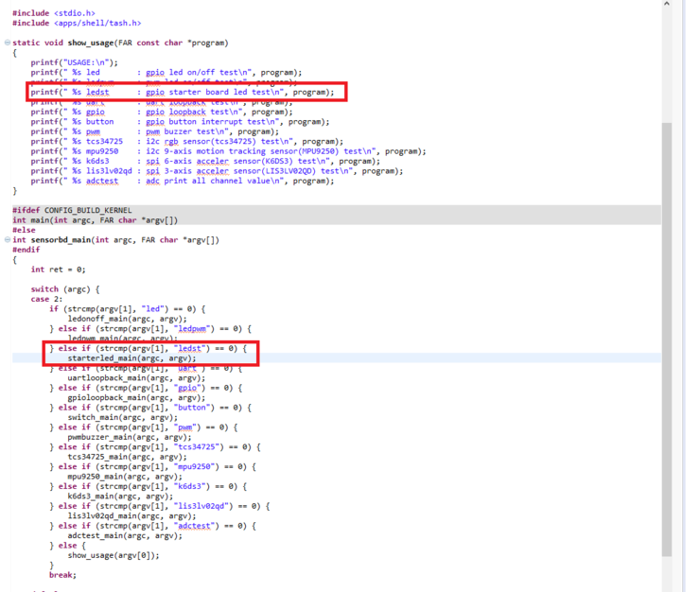Click the 'pwm buzzer test' printf line

(154, 131)
